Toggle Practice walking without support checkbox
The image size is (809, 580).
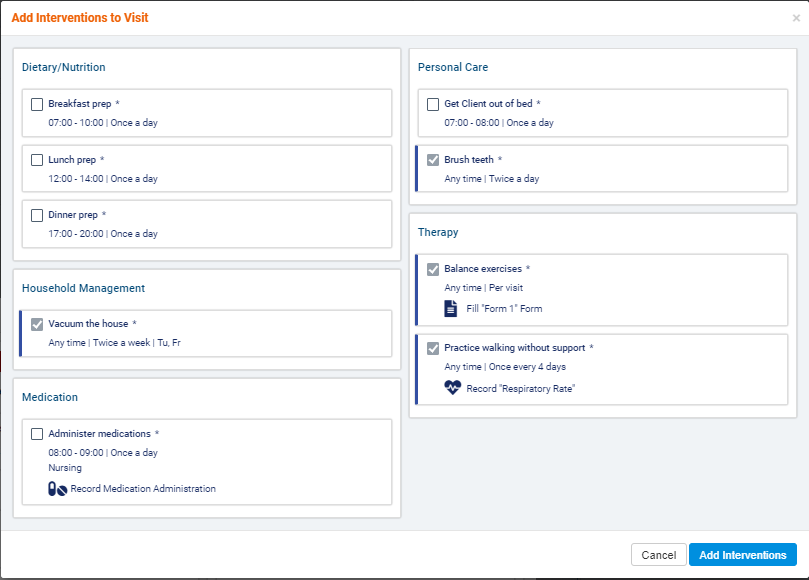[433, 348]
